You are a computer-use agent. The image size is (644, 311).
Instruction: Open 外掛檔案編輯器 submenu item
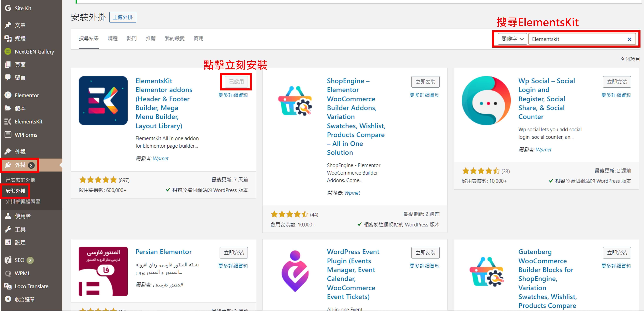[23, 201]
